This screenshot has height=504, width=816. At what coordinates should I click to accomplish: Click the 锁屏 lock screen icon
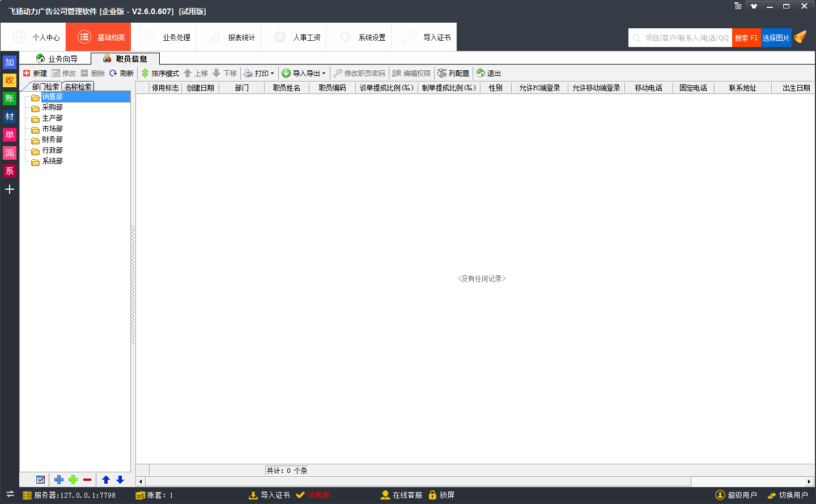click(433, 495)
